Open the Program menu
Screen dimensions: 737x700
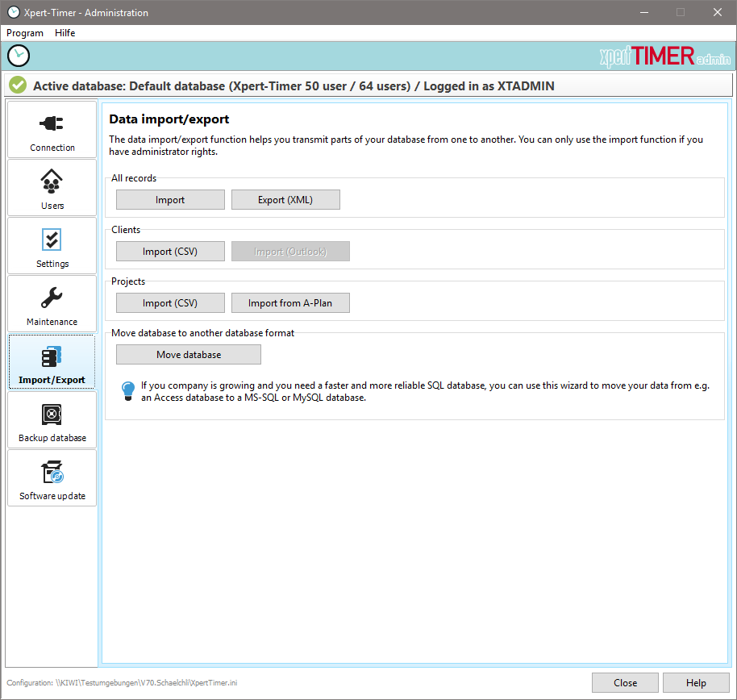click(24, 33)
